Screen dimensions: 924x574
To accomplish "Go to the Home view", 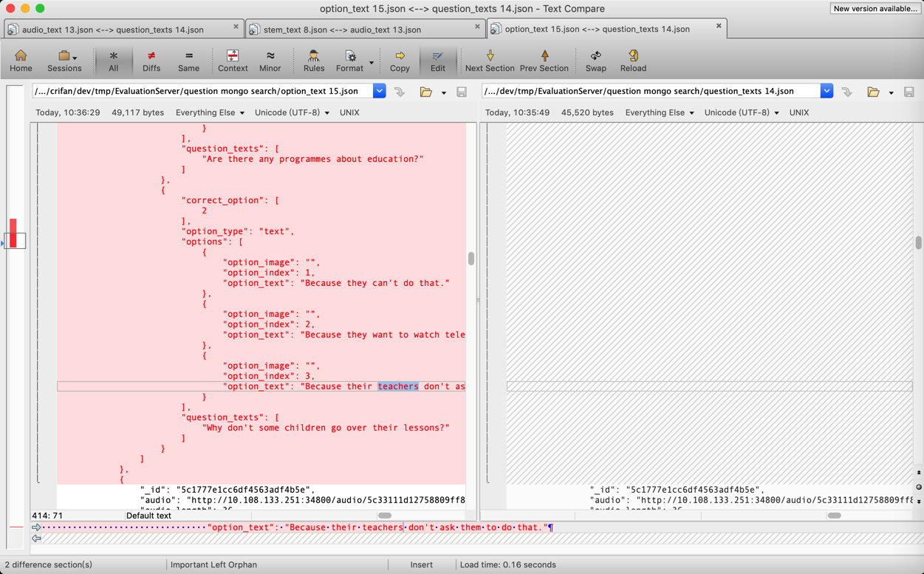I will point(21,61).
